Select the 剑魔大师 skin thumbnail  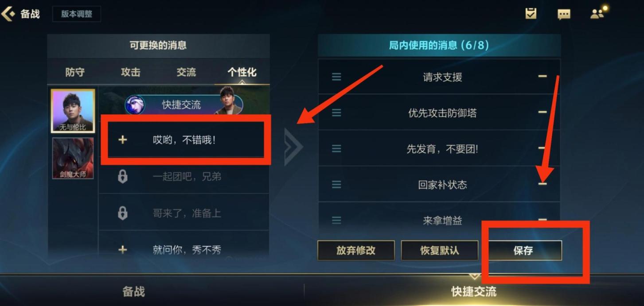[73, 158]
